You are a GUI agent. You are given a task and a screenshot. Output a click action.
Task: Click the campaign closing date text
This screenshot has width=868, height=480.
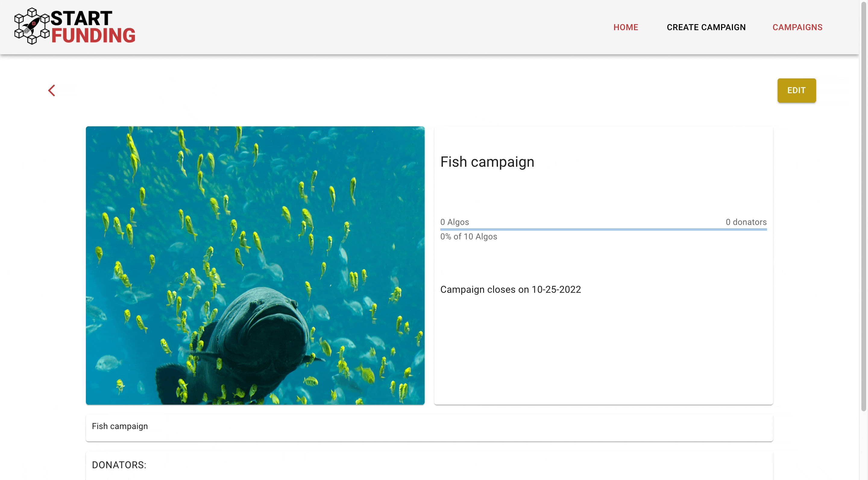click(511, 289)
